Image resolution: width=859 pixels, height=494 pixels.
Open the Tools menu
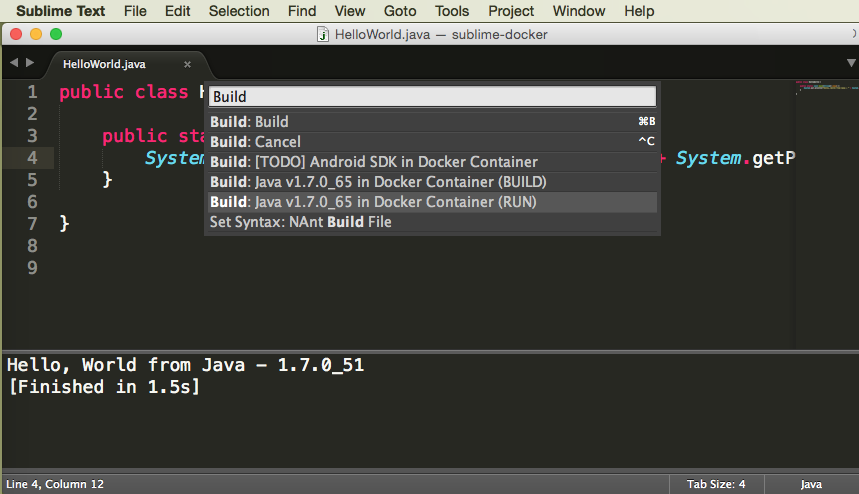[x=452, y=11]
